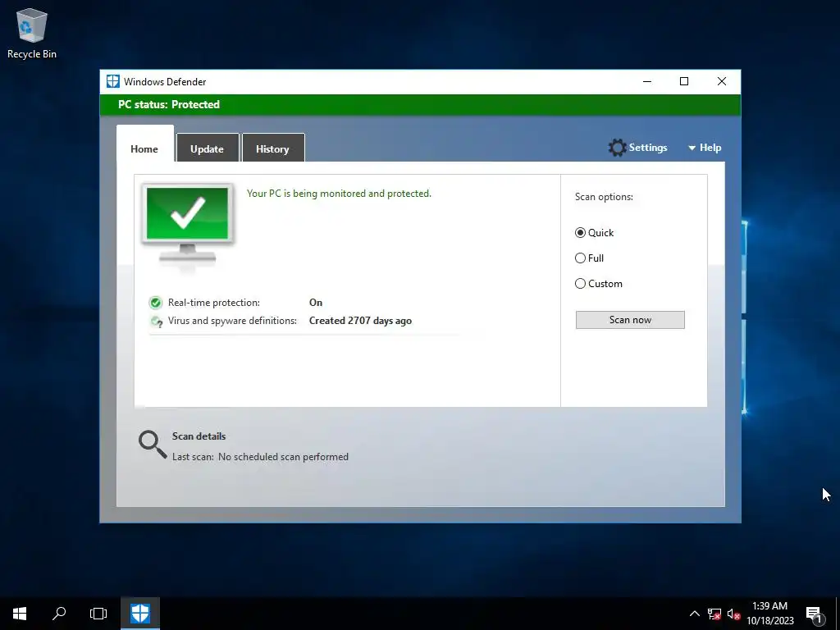This screenshot has width=840, height=630.
Task: Click the Show desktop strip at taskbar edge
Action: tap(838, 614)
